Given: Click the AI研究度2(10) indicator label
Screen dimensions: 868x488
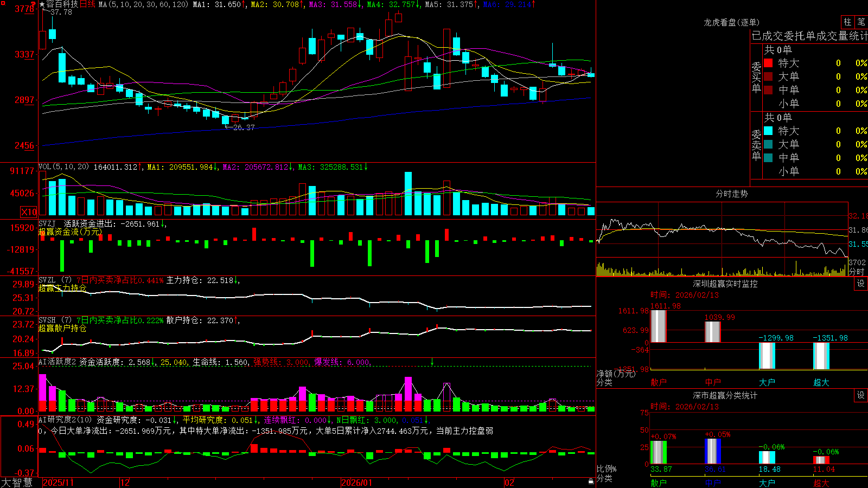Looking at the screenshot, I should 65,420.
